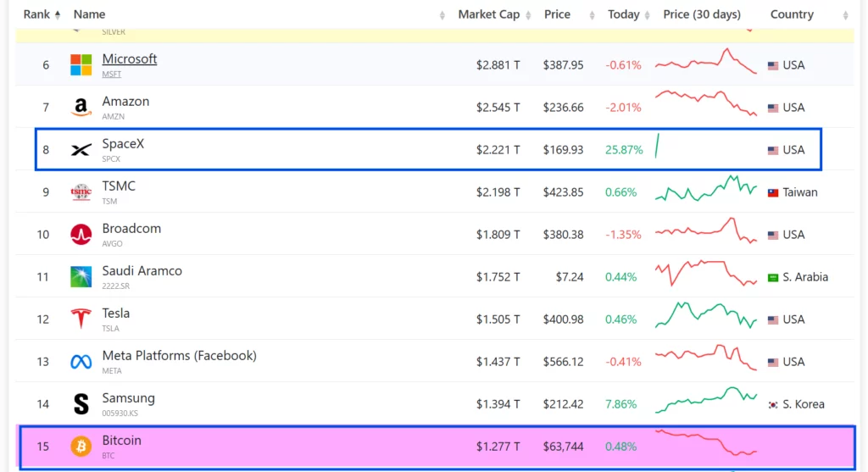Click Broadcom today change -1.35%
868x472 pixels.
pyautogui.click(x=623, y=235)
